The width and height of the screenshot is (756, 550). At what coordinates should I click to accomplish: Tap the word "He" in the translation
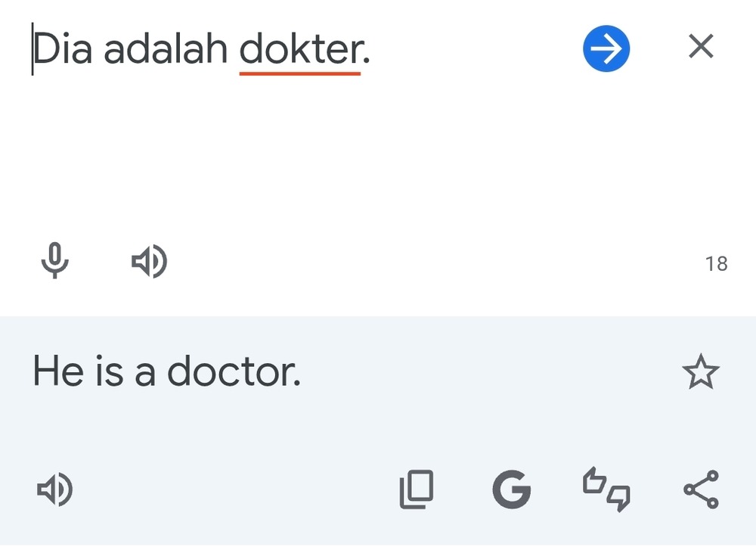(57, 372)
